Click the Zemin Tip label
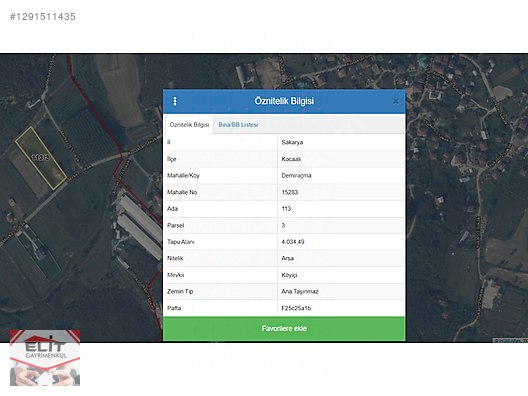Image resolution: width=528 pixels, height=396 pixels. point(180,292)
